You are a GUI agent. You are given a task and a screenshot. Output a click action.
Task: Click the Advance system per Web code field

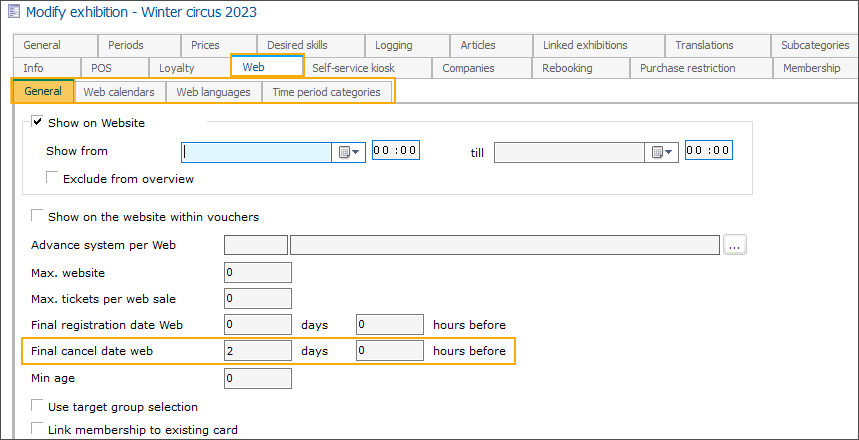tap(256, 245)
